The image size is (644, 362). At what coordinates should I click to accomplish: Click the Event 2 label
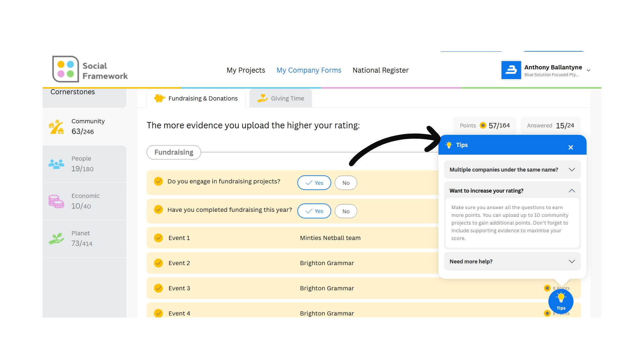(x=179, y=263)
